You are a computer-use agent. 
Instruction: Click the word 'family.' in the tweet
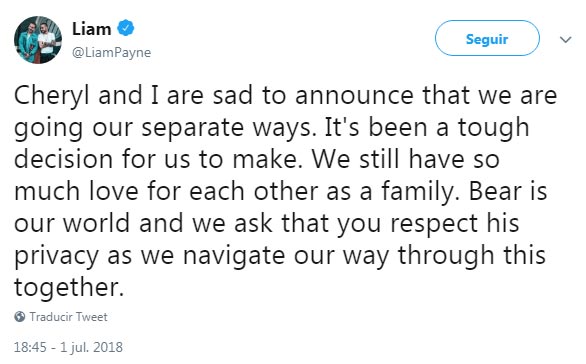coord(420,192)
